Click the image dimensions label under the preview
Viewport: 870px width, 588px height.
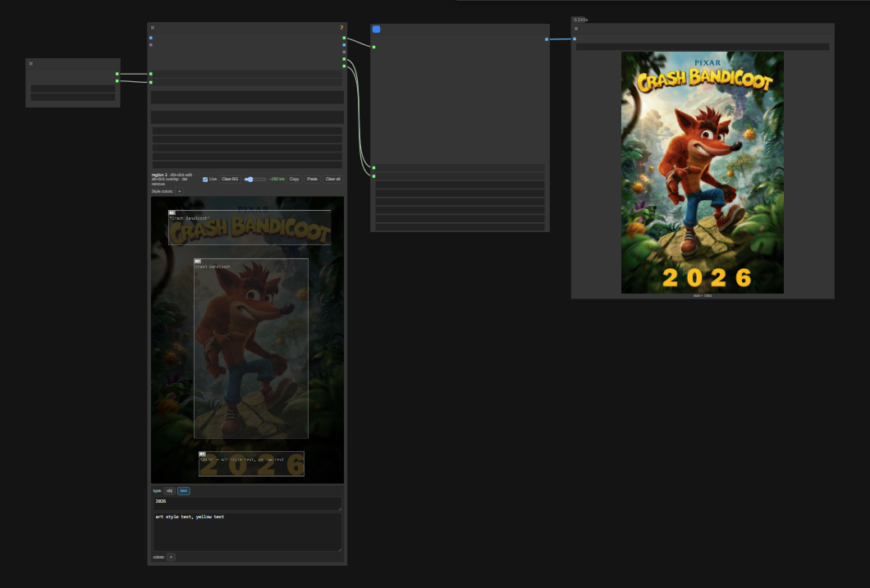click(x=703, y=296)
